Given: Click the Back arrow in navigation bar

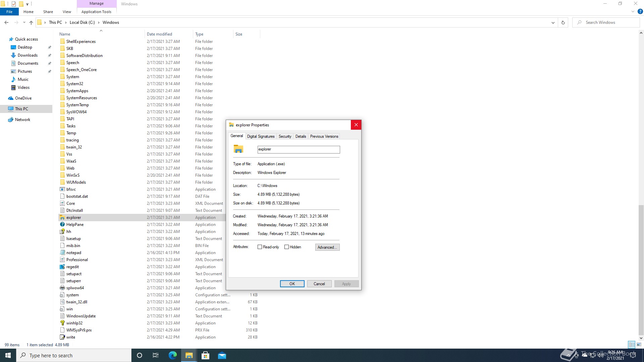Looking at the screenshot, I should pos(6,22).
